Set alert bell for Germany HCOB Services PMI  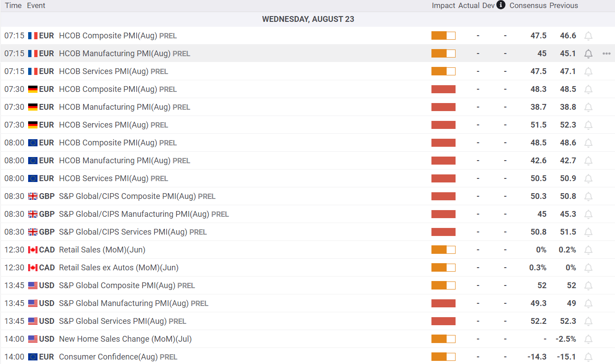click(589, 125)
